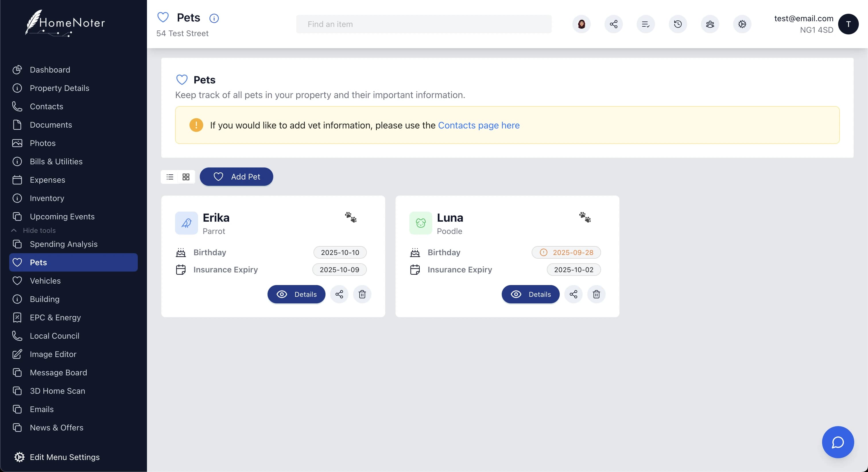Open the settings gear in top header
This screenshot has width=868, height=472.
point(742,24)
